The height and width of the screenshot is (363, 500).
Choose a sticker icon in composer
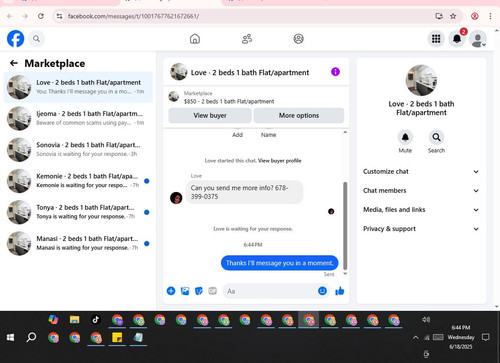pyautogui.click(x=199, y=291)
